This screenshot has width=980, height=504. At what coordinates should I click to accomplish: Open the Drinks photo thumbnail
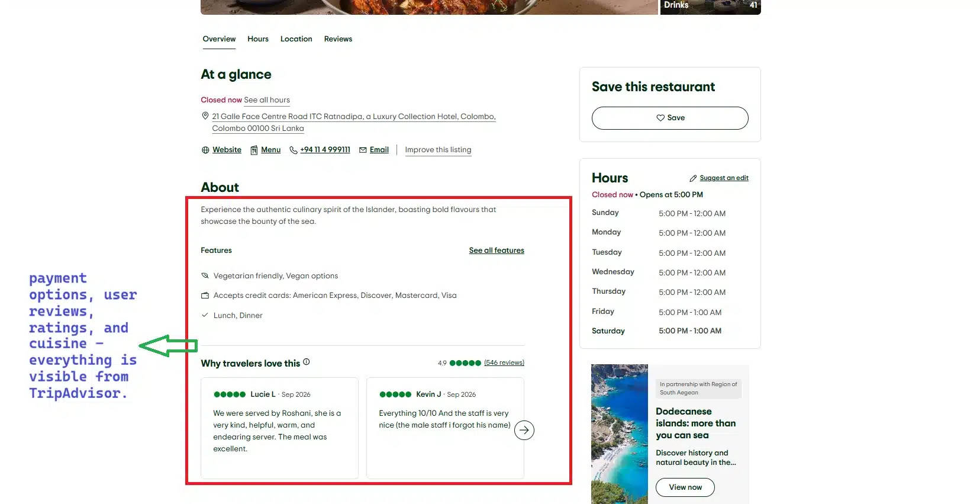coord(710,7)
